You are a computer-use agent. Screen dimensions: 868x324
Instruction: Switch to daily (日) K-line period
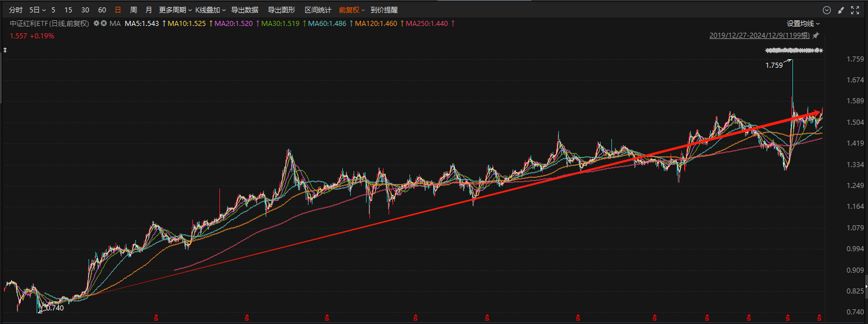117,10
